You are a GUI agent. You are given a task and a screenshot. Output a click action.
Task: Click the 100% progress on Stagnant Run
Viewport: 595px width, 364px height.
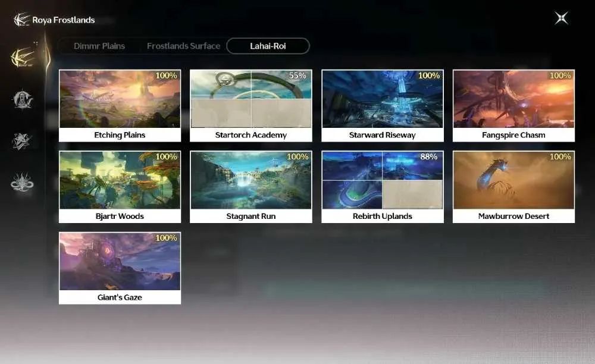click(x=297, y=156)
